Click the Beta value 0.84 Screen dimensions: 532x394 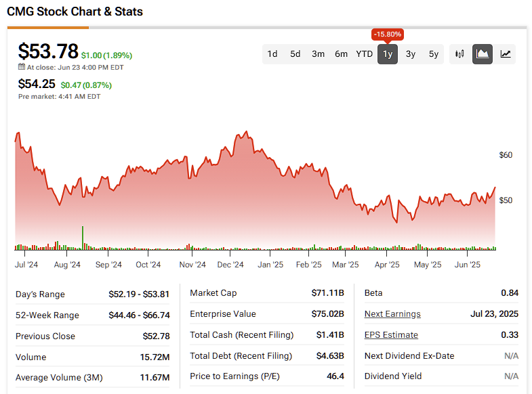[510, 292]
